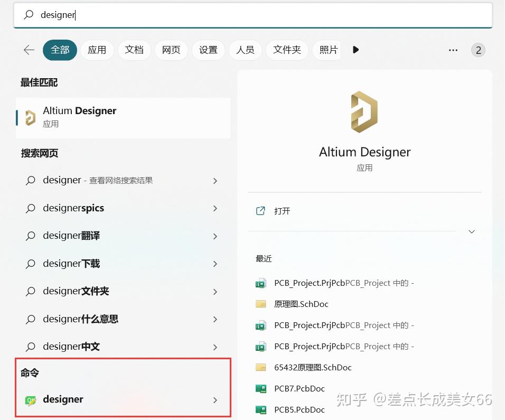Click the large Altium Designer logo

(364, 111)
